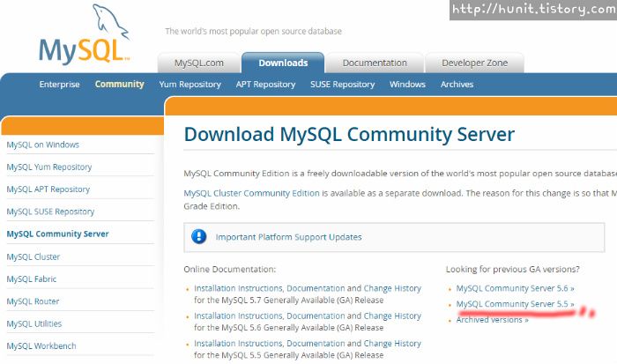Open Installation Instructions for MySQL 5.7
Image resolution: width=617 pixels, height=364 pixels.
point(239,288)
